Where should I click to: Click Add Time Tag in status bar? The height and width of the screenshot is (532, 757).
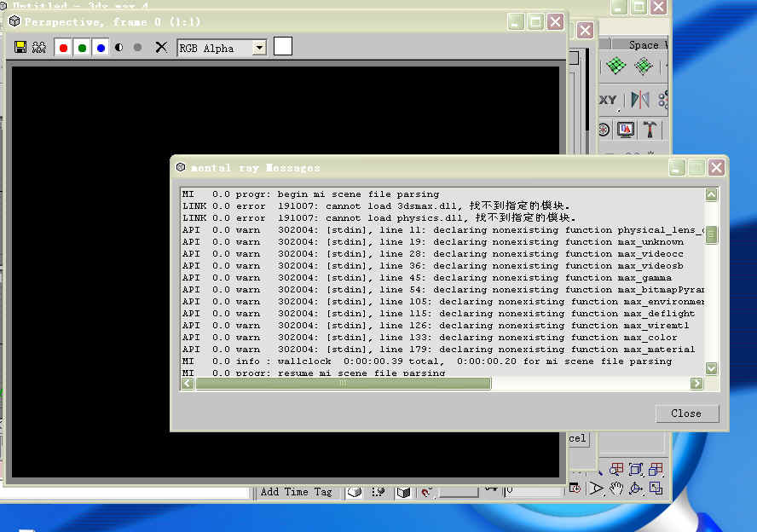pos(297,492)
